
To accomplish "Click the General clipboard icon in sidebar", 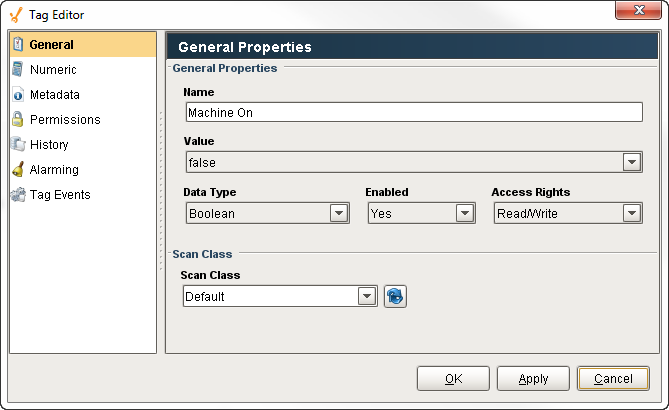I will pos(18,44).
